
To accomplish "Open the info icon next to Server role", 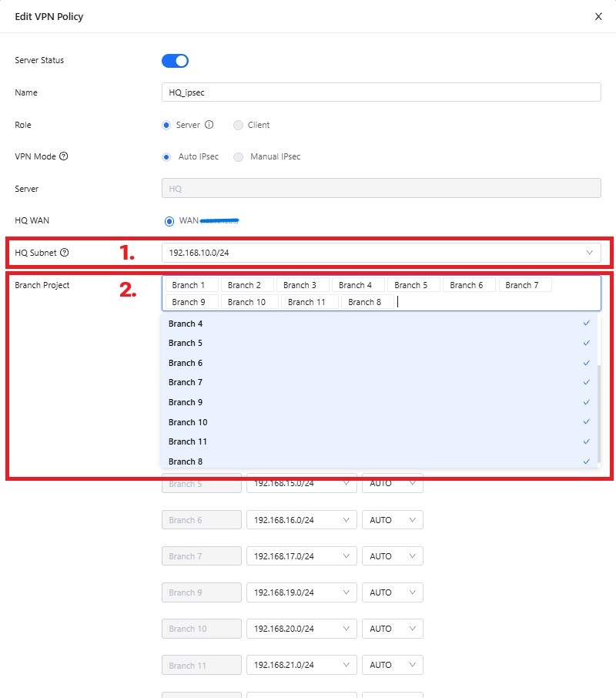I will tap(209, 125).
